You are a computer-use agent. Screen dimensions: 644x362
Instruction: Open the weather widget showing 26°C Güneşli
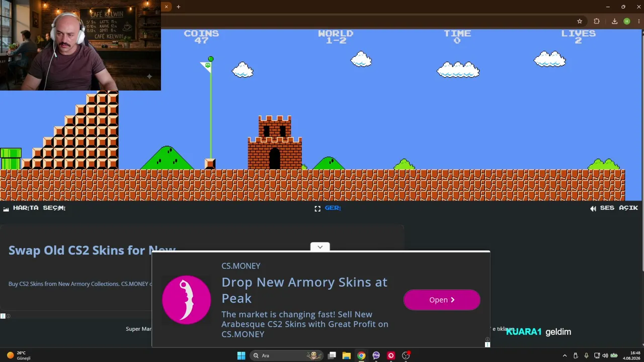pos(19,355)
